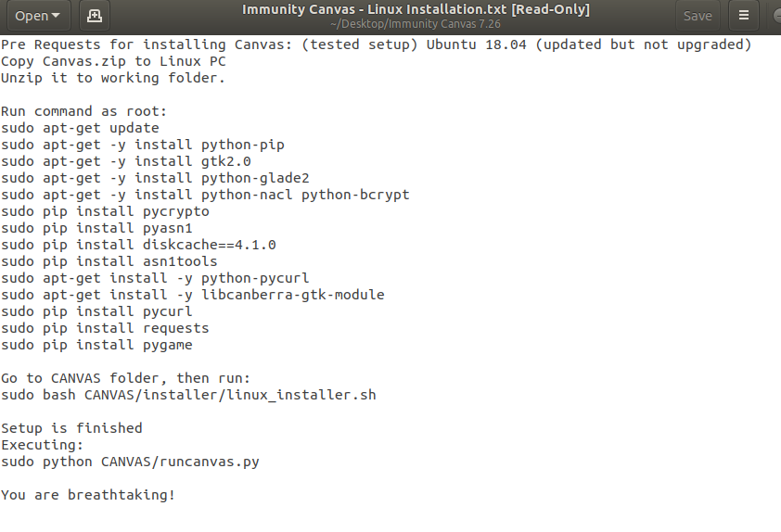This screenshot has width=781, height=532.
Task: Place cursor on 'sudo apt-get update' line
Action: coord(81,128)
